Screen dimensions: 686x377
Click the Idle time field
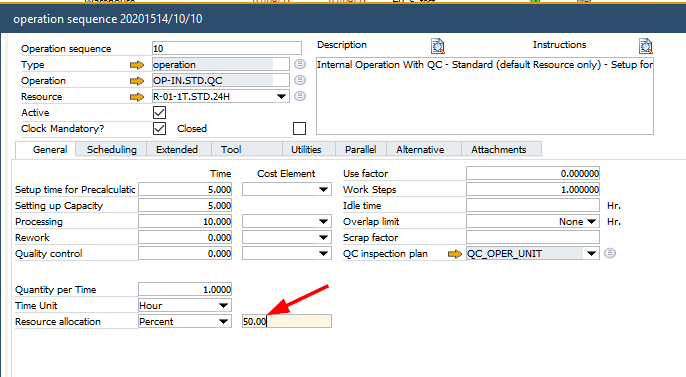pyautogui.click(x=533, y=206)
